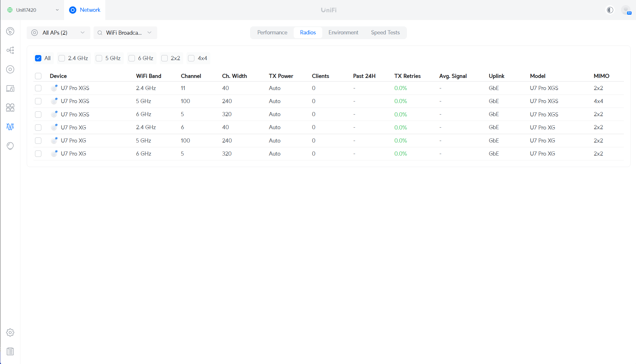The height and width of the screenshot is (364, 636).
Task: Sort by the Clients column header
Action: pyautogui.click(x=320, y=76)
